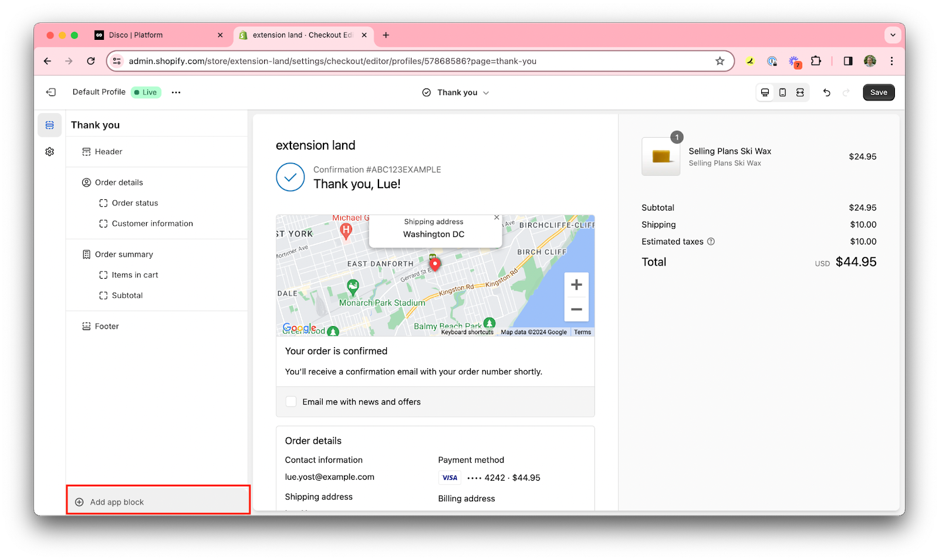
Task: Open the Sections sidebar icon
Action: [x=50, y=125]
